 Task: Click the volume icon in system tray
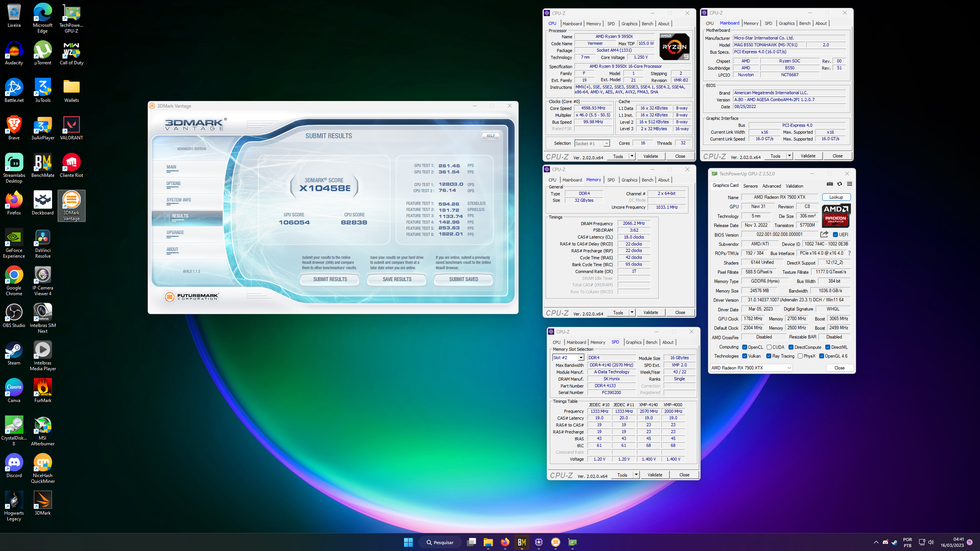click(x=931, y=542)
